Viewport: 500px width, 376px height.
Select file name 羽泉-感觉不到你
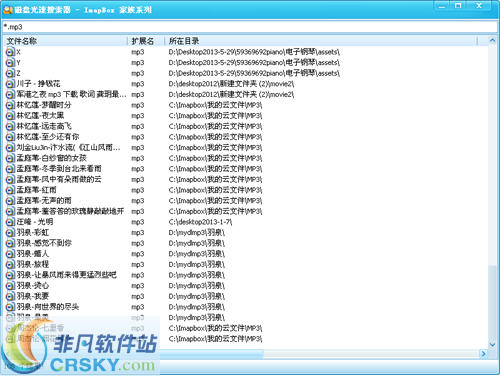44,243
